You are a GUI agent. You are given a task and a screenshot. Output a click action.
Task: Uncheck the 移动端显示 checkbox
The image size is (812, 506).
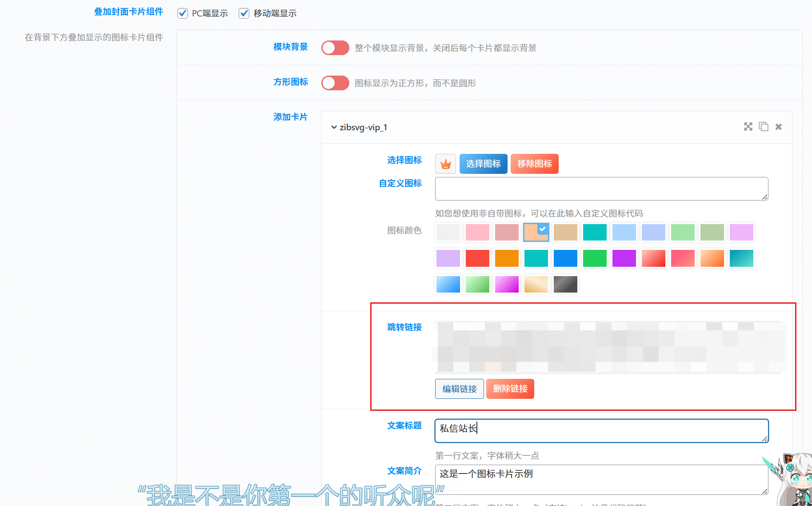click(244, 13)
